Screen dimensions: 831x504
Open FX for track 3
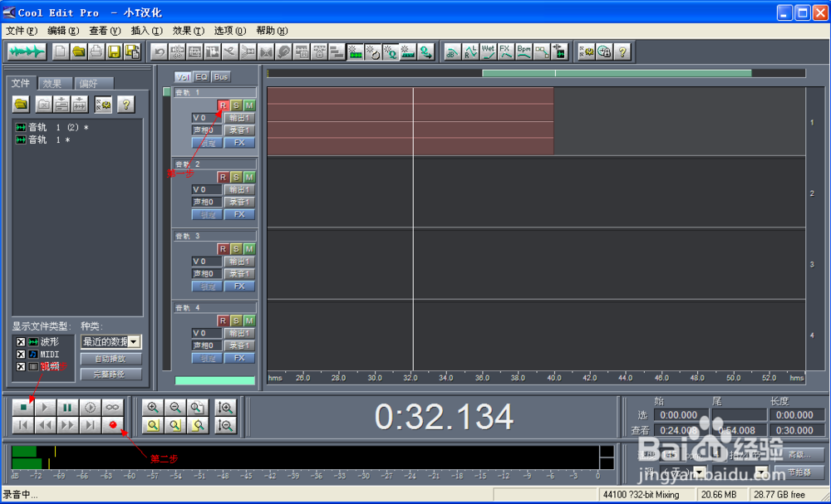pos(239,286)
